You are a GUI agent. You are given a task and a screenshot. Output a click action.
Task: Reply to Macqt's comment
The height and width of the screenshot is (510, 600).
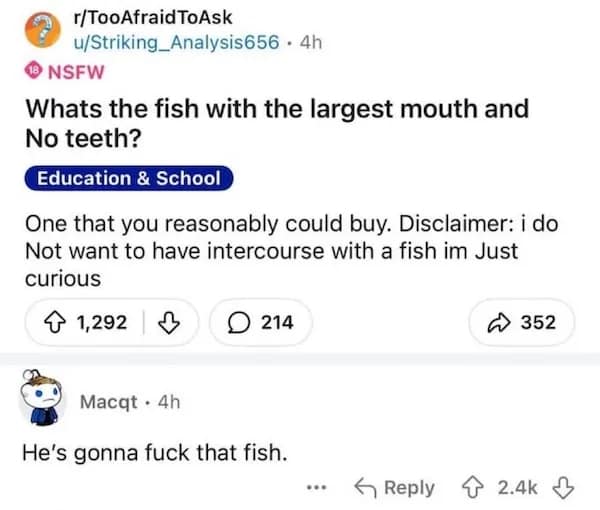[x=396, y=487]
